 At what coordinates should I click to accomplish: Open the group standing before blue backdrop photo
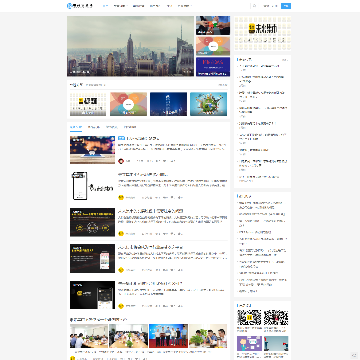click(168, 336)
